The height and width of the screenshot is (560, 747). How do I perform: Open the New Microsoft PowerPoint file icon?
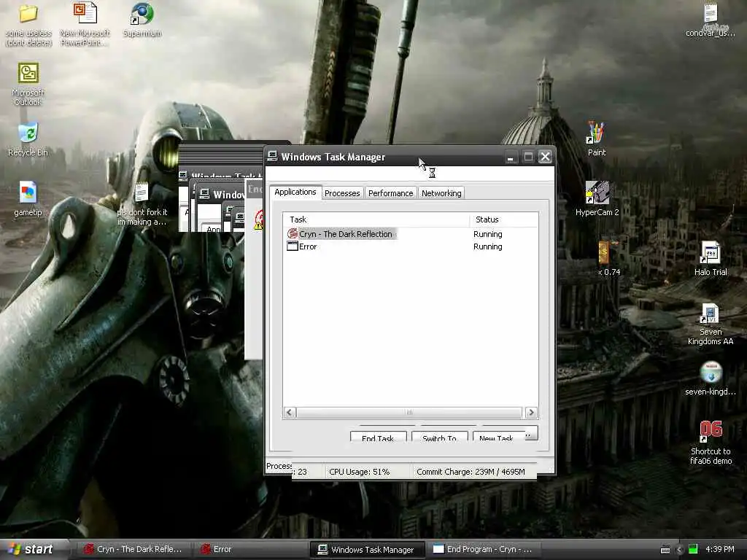[x=85, y=13]
